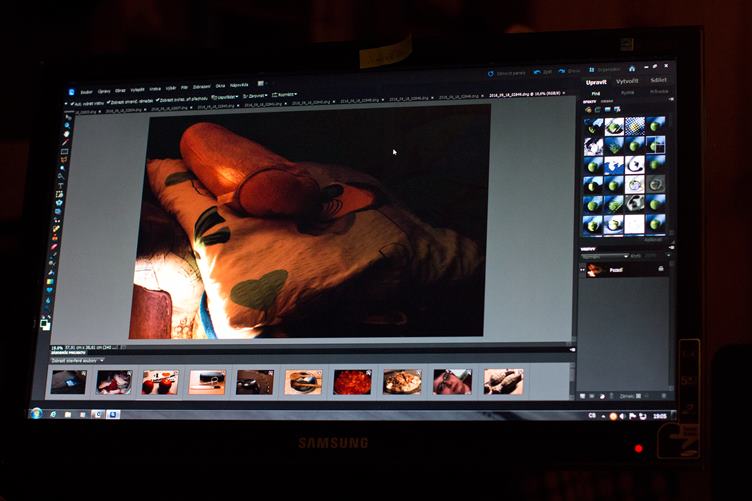Click the taskbar clock showing 19:05
This screenshot has height=501, width=752.
[x=659, y=416]
